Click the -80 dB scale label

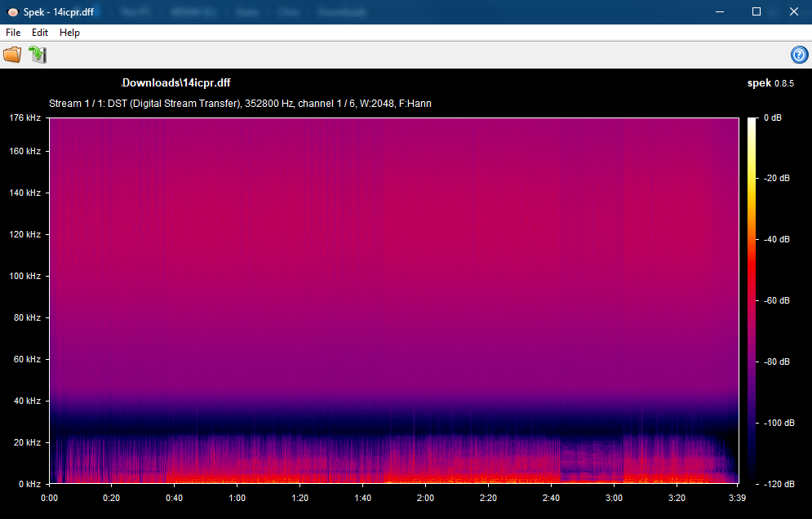[776, 362]
